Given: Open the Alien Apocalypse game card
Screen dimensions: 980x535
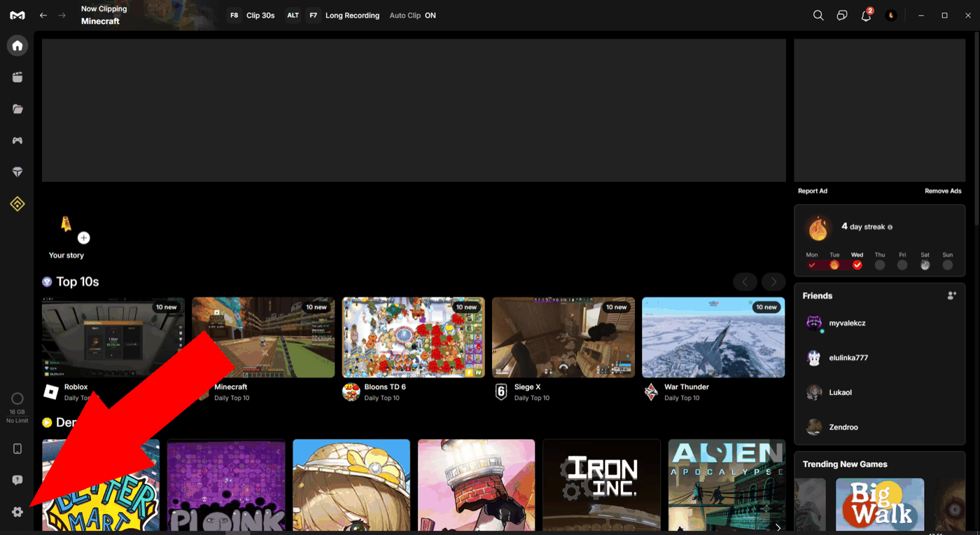Looking at the screenshot, I should click(727, 485).
